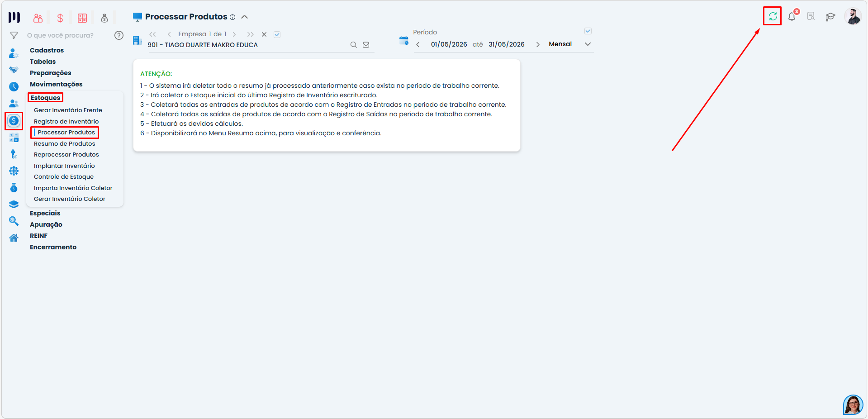Click the handshake sidebar icon
The image size is (868, 419).
point(14,70)
